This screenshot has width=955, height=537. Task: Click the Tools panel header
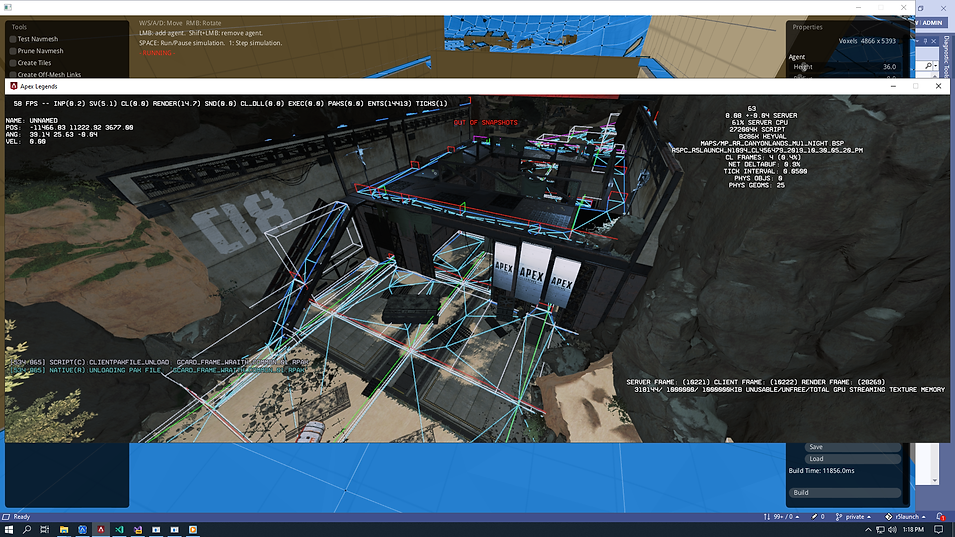(19, 27)
